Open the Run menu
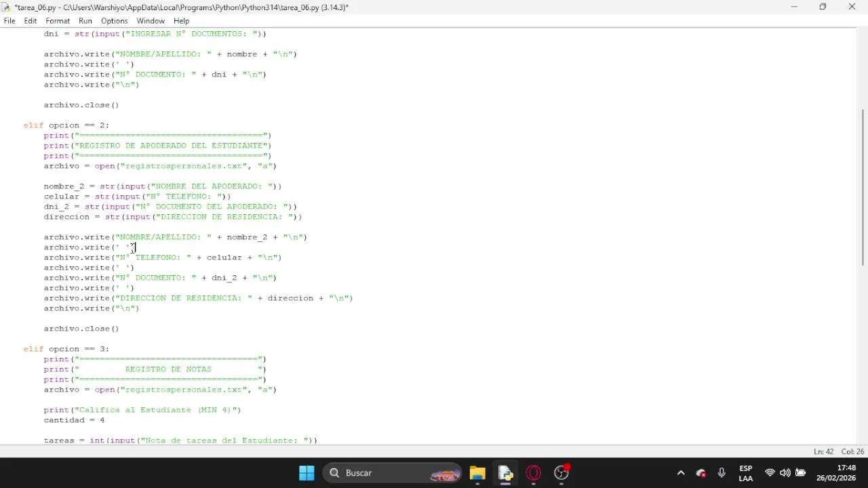 tap(85, 21)
